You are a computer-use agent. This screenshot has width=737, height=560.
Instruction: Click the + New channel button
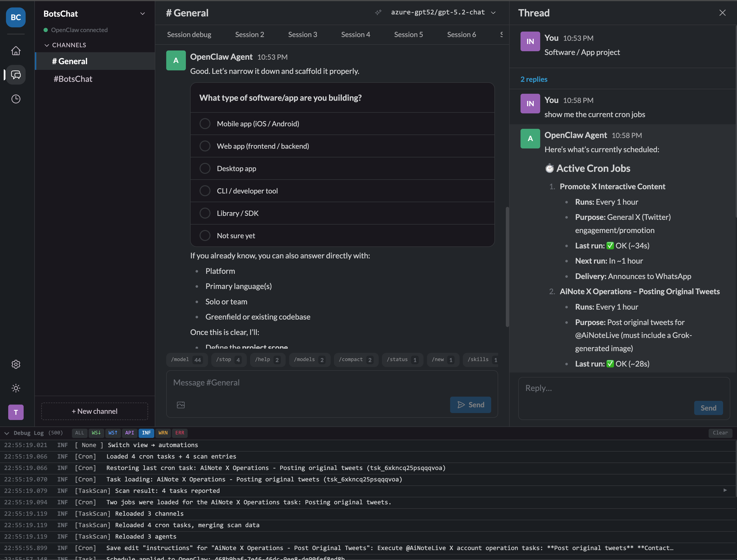coord(94,411)
